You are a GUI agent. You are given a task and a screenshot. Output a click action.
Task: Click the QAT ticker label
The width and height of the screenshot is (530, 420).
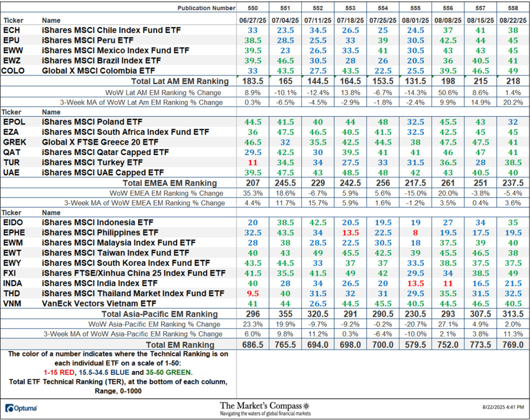[x=12, y=152]
